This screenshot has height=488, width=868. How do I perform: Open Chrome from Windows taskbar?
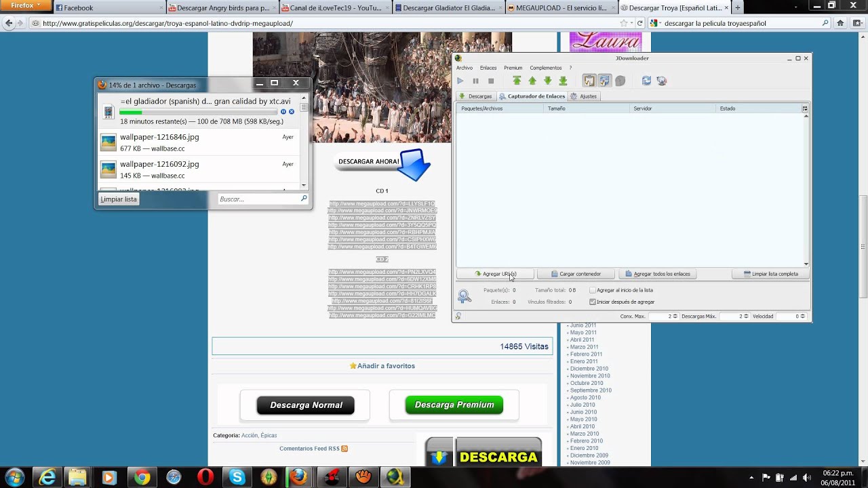[x=142, y=478]
